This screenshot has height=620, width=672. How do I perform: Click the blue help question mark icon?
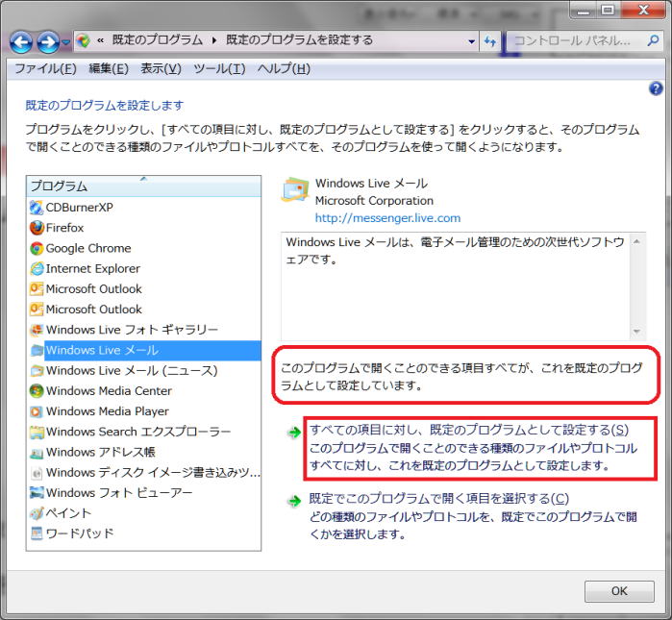tap(656, 88)
